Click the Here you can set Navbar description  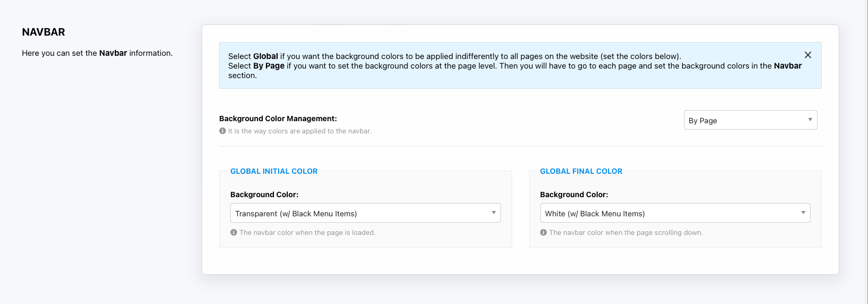(x=97, y=53)
